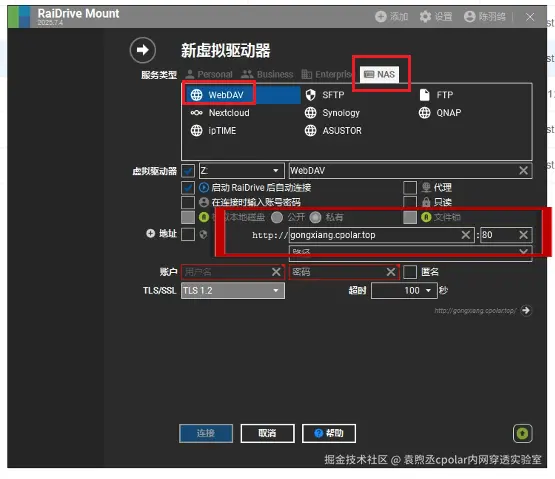Expand the 路径 path dropdown
This screenshot has height=479, width=555.
pos(523,252)
